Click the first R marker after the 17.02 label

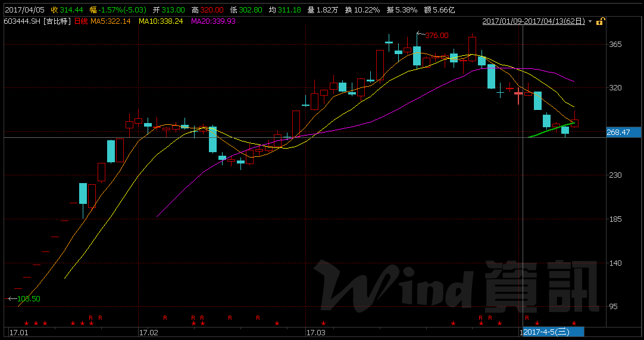coord(165,317)
